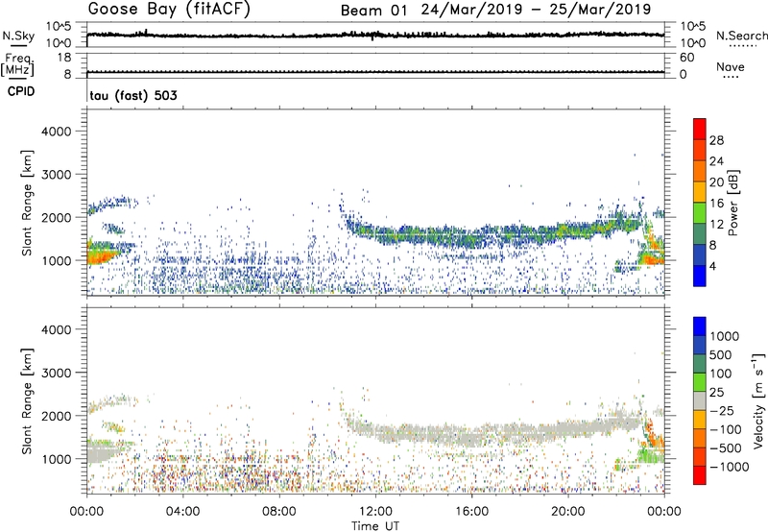Click the power panel 'Slant Range [km]' label
This screenshot has height=532, width=768.
(27, 203)
